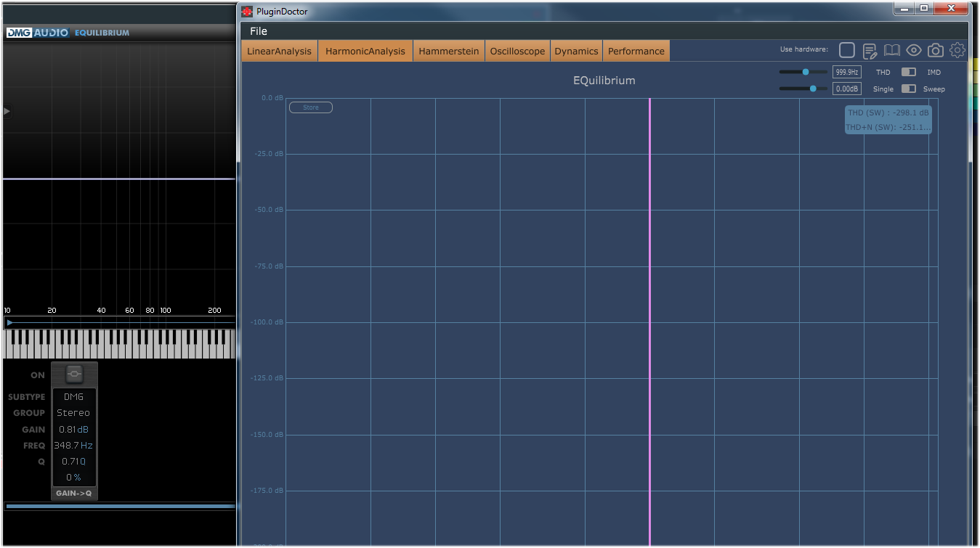Open the File menu
Image resolution: width=980 pixels, height=548 pixels.
259,31
